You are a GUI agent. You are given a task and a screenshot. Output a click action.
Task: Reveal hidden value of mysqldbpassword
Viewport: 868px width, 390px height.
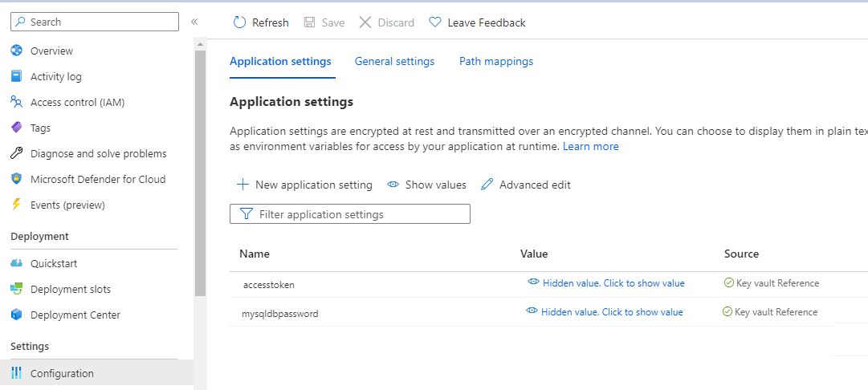(x=605, y=312)
